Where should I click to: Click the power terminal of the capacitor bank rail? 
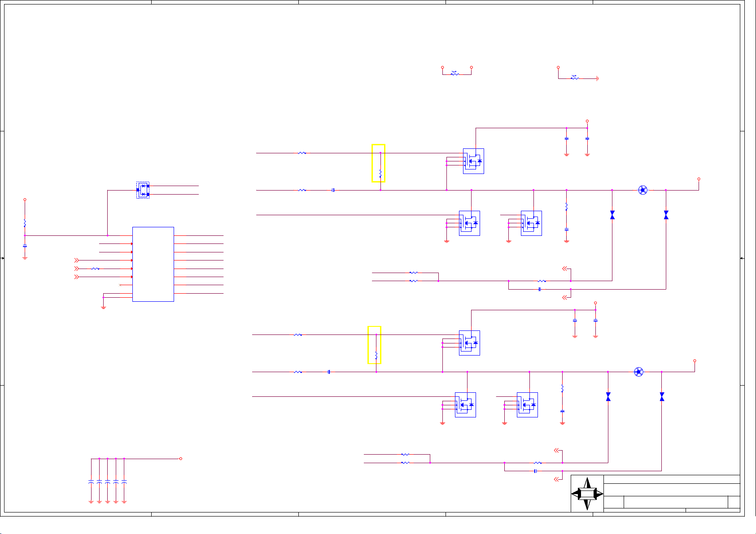click(x=180, y=459)
